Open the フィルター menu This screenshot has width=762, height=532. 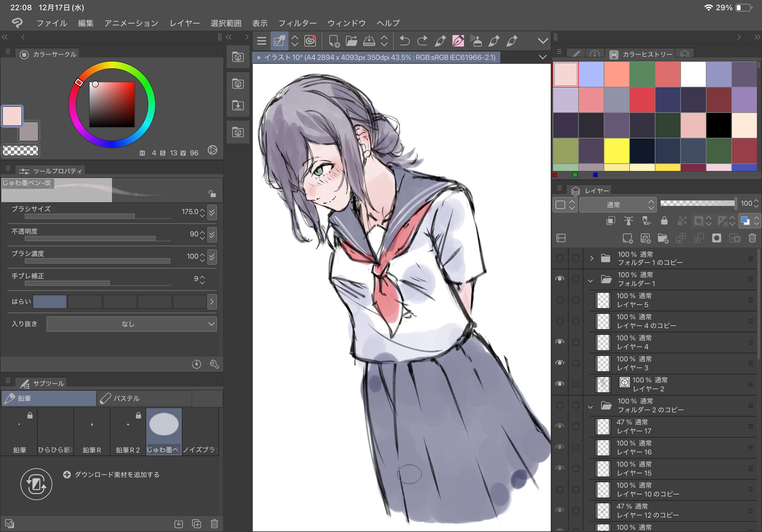pos(297,23)
